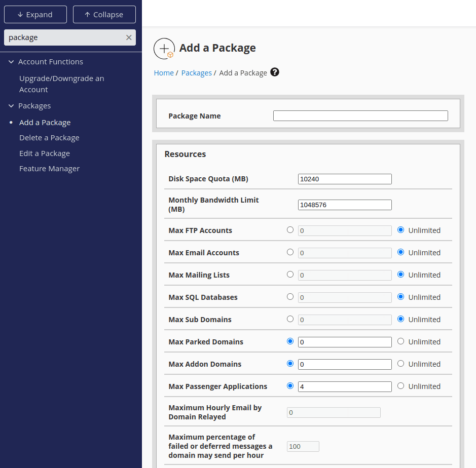Collapse the Packages section chevron
Image resolution: width=476 pixels, height=468 pixels.
click(x=11, y=106)
